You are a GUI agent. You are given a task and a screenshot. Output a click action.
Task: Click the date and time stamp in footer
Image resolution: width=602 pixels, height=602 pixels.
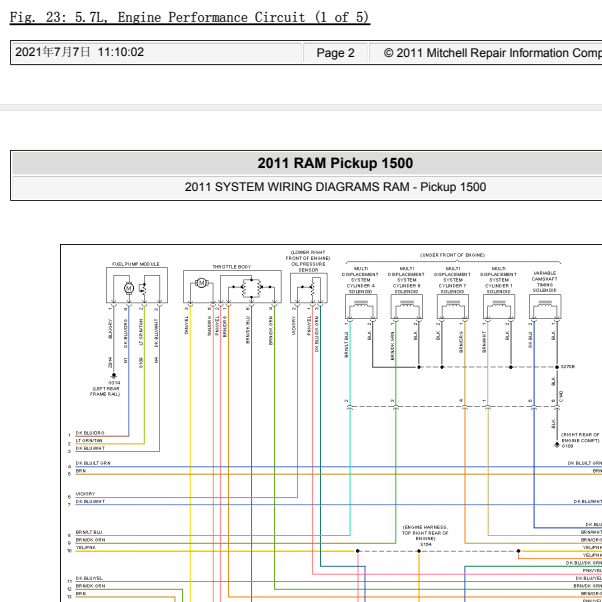click(79, 52)
